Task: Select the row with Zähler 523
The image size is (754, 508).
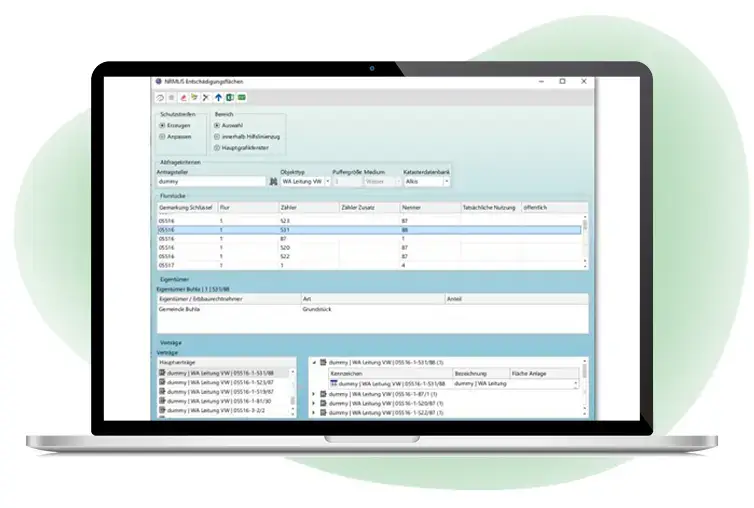Action: (x=290, y=220)
